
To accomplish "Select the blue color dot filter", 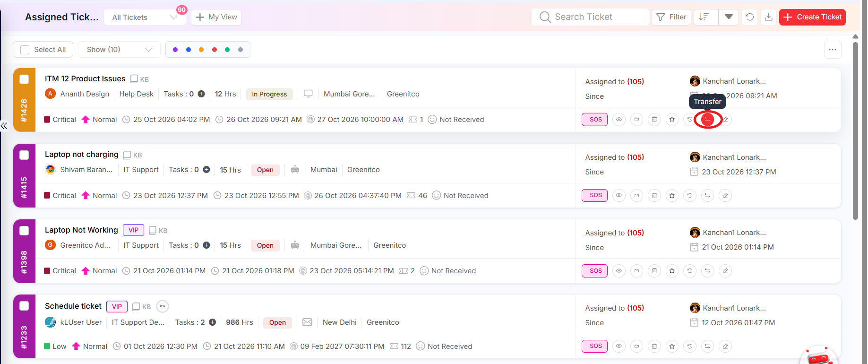I will pyautogui.click(x=189, y=50).
